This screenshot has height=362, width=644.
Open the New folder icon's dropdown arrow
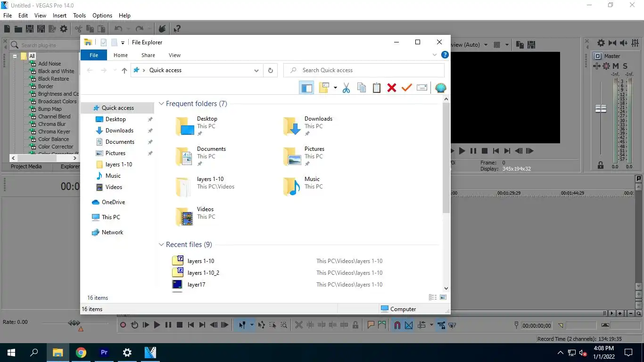[335, 88]
